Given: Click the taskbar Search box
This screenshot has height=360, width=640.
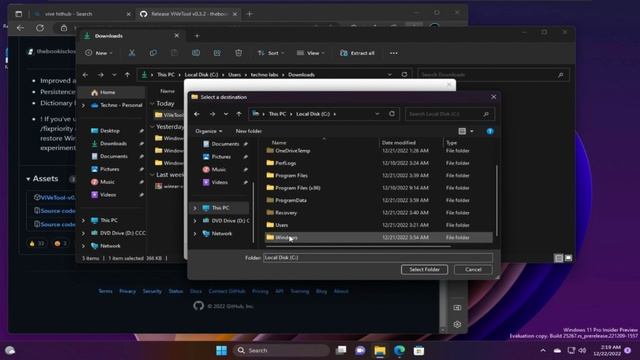Looking at the screenshot, I should [x=282, y=350].
